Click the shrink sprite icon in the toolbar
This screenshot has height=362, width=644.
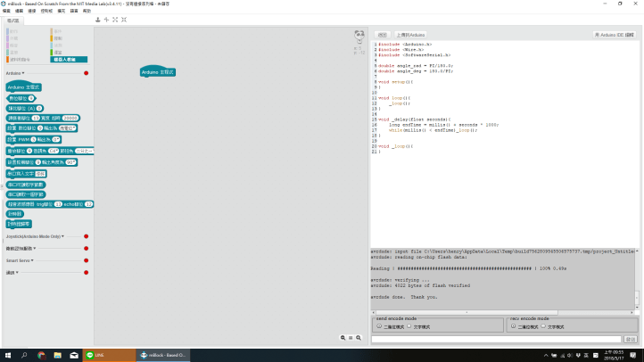(x=124, y=20)
